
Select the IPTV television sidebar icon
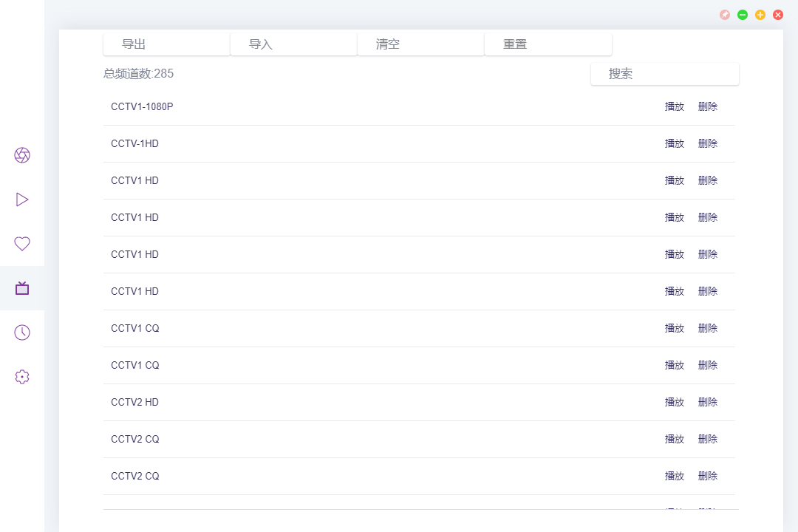22,288
